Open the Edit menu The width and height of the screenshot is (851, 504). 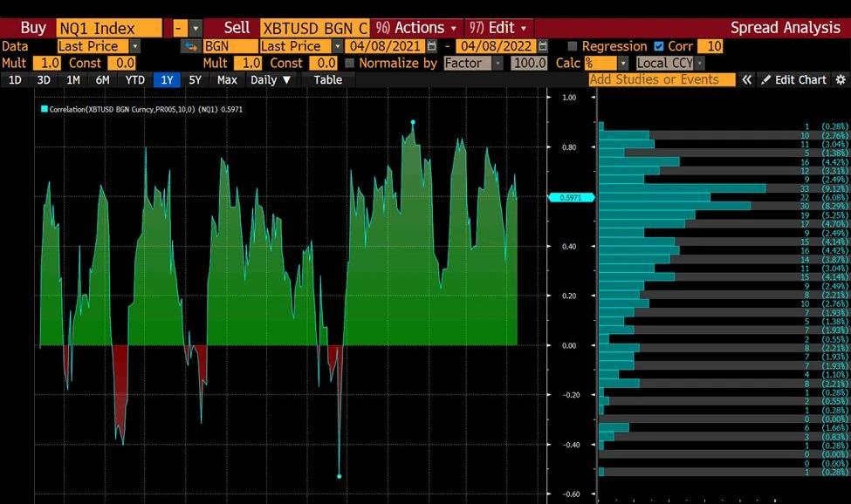point(497,28)
